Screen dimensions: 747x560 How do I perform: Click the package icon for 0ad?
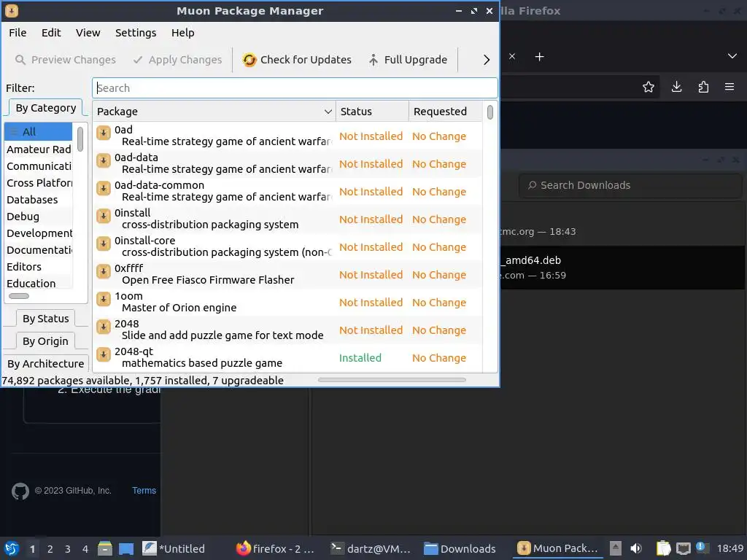(x=104, y=133)
